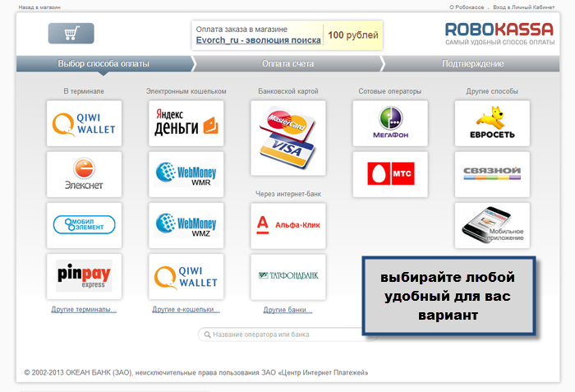The image size is (575, 392).
Task: Pay via МТС mobile operator
Action: 389,174
